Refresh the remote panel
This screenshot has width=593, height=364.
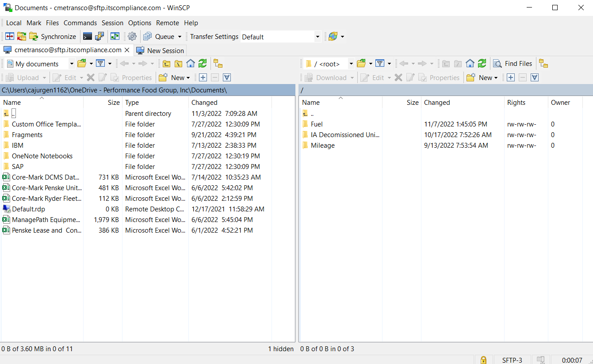tap(482, 64)
